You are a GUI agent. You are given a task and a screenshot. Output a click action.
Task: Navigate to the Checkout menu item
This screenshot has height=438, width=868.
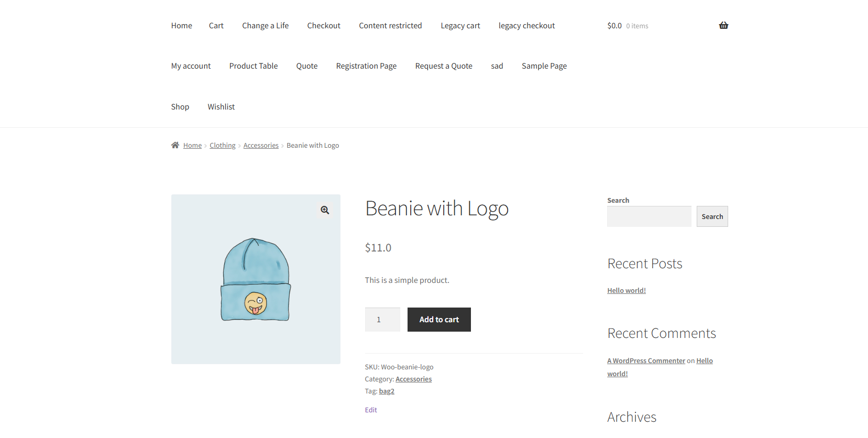(x=323, y=26)
